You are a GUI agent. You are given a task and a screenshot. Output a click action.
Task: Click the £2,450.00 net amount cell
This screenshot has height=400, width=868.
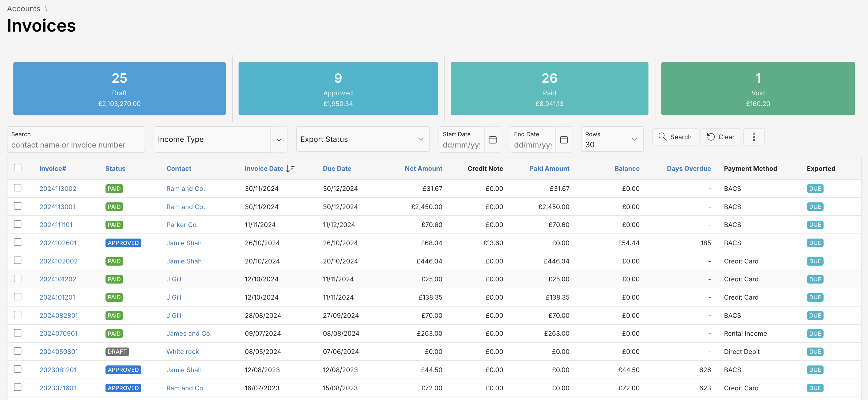coord(427,207)
